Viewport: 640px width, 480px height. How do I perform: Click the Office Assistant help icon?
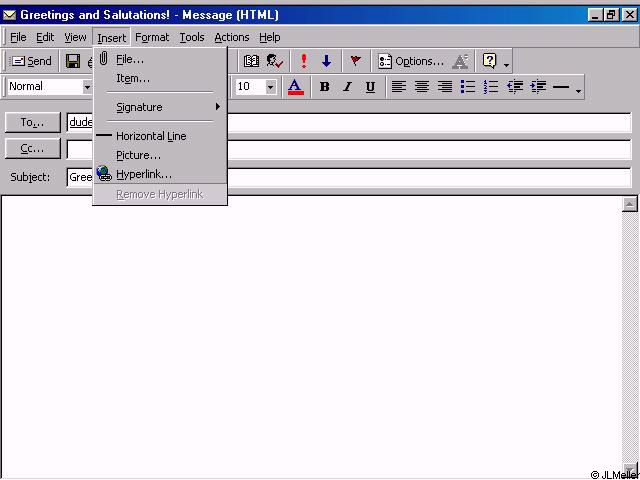pyautogui.click(x=490, y=61)
